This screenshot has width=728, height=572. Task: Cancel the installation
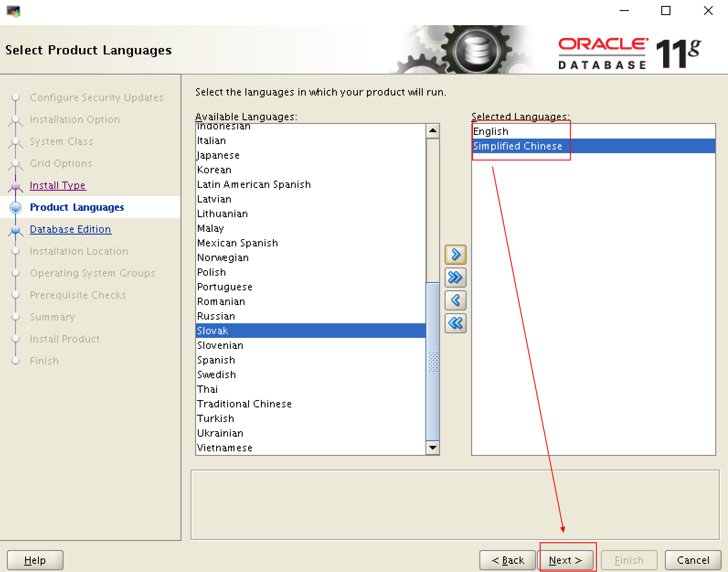pos(693,560)
